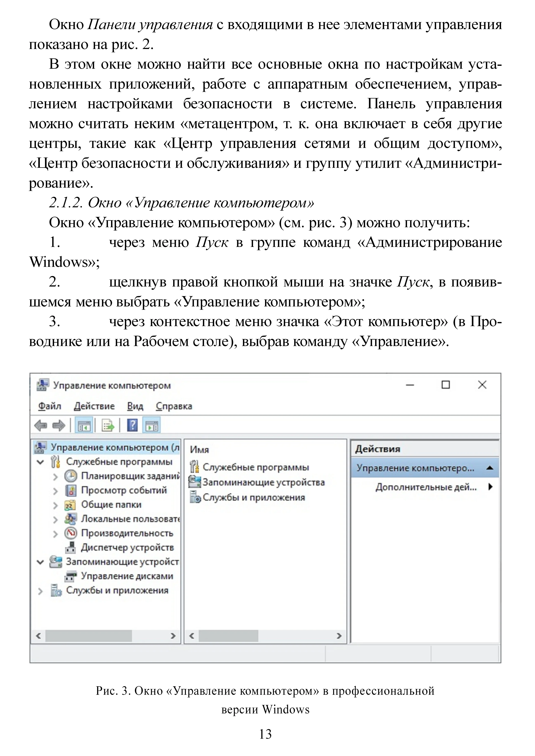Open the Действие menu
Screen dimensions: 535x756
point(94,406)
